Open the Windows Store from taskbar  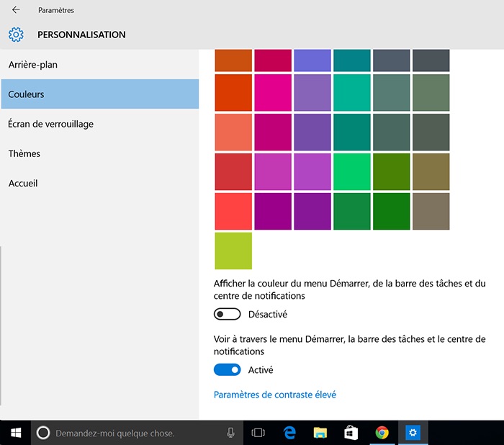(x=351, y=433)
